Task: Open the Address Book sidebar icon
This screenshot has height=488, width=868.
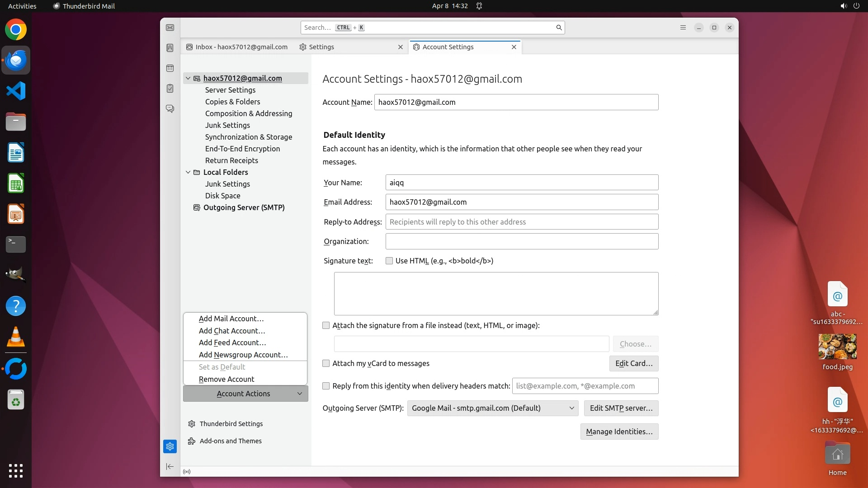Action: click(x=170, y=48)
